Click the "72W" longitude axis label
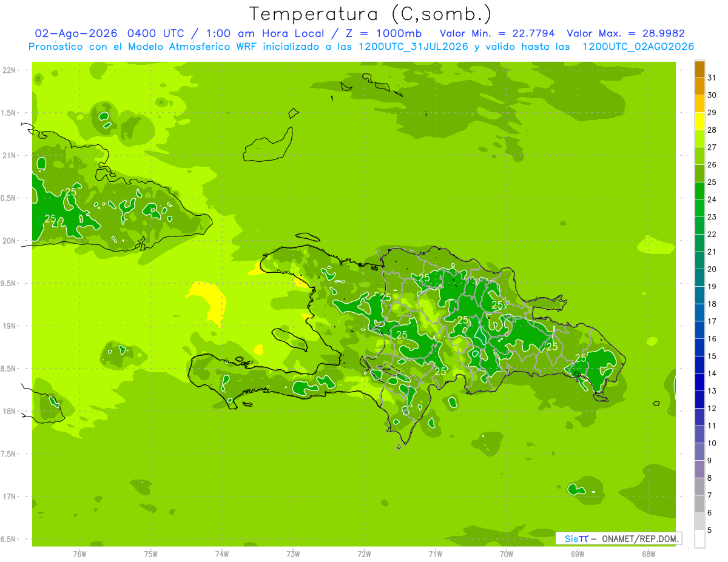This screenshot has width=728, height=562. click(x=364, y=554)
